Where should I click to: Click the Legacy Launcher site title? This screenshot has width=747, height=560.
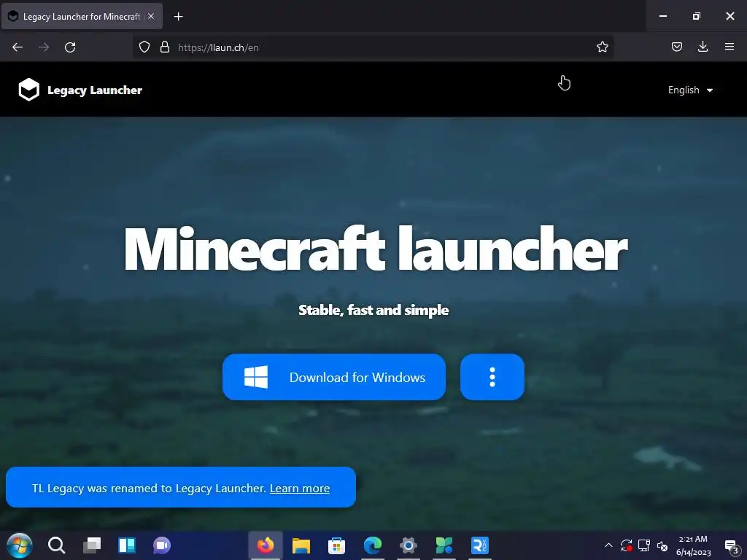pyautogui.click(x=95, y=90)
